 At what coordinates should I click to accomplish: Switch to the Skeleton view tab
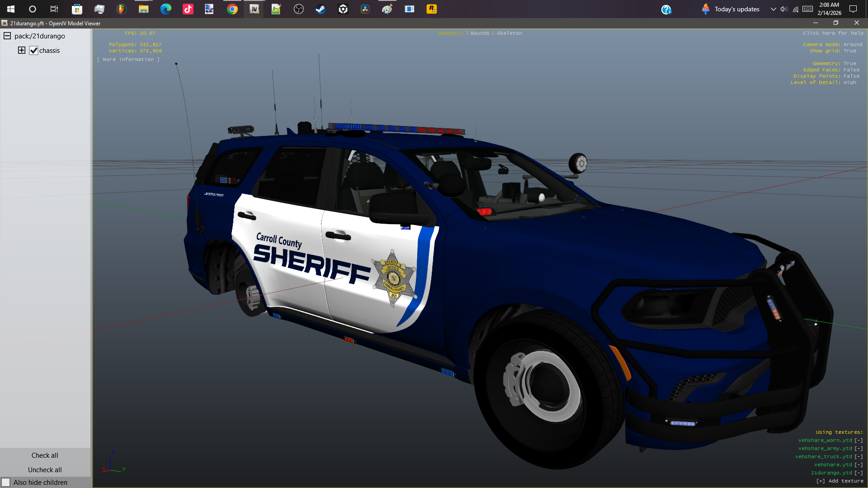pos(509,33)
